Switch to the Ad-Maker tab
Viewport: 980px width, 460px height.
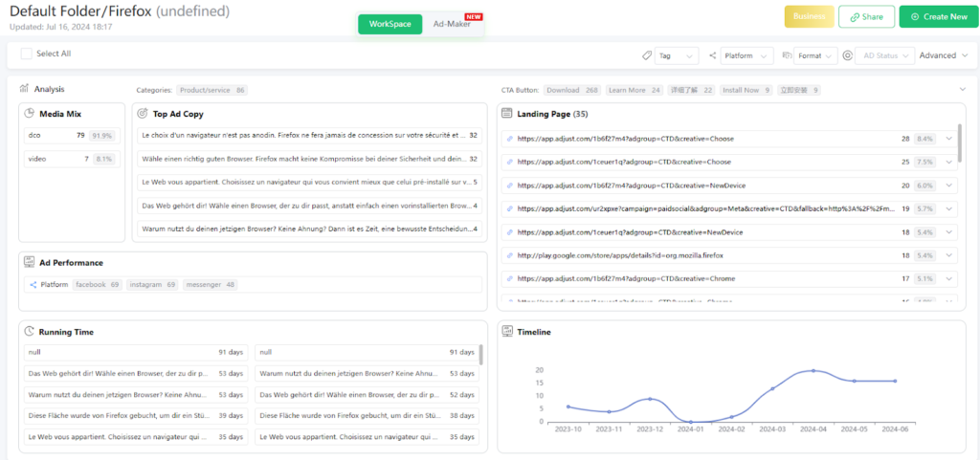pyautogui.click(x=452, y=24)
